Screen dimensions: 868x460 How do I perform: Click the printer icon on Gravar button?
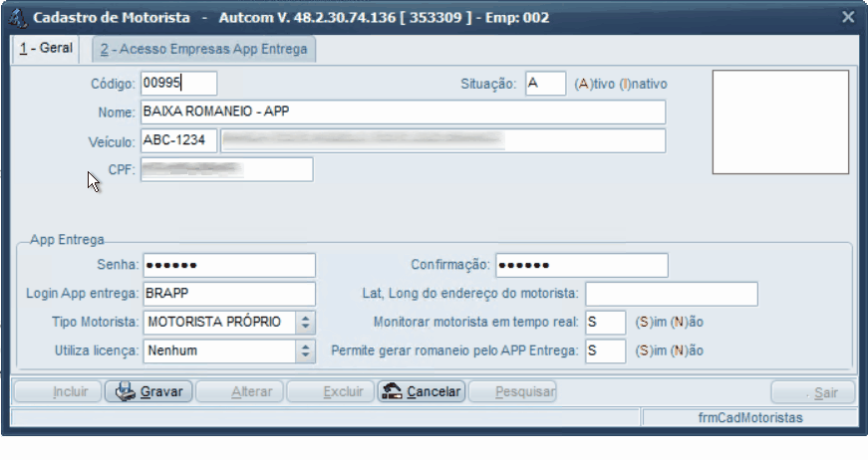(x=126, y=391)
